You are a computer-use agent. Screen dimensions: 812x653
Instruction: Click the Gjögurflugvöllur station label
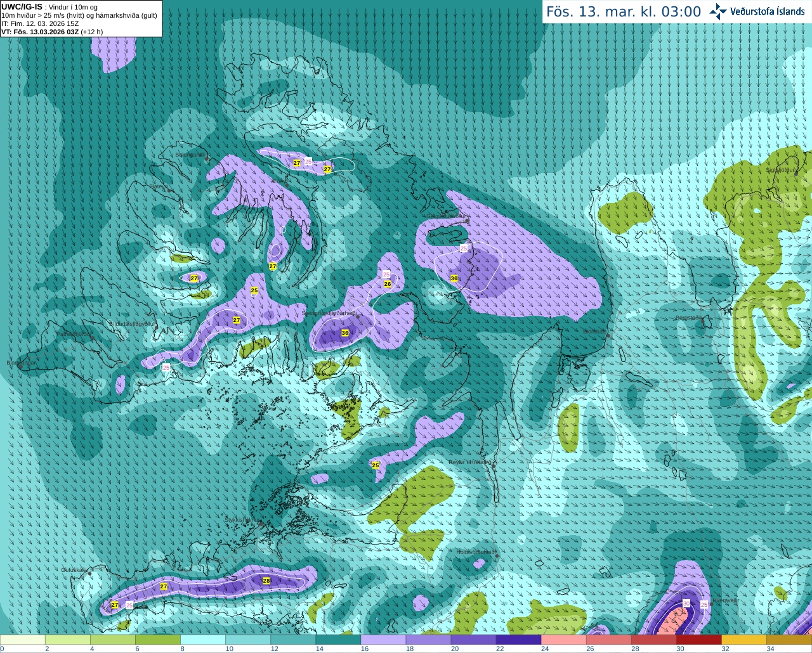[447, 216]
